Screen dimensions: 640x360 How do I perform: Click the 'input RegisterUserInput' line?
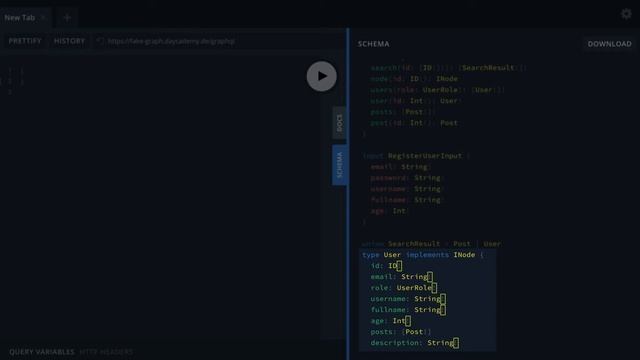pos(416,156)
